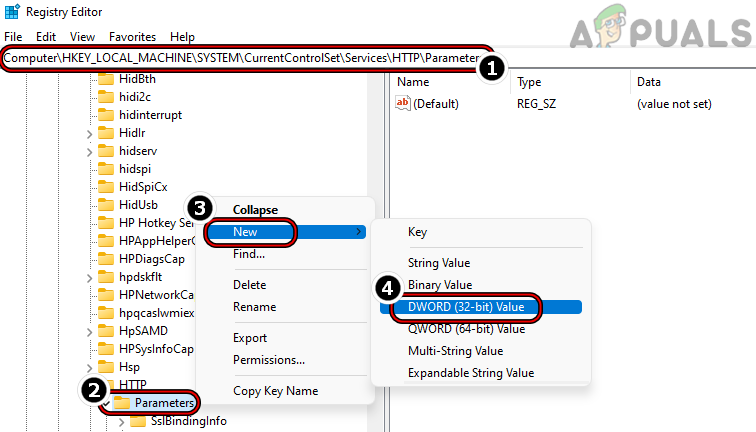Select the HidBth folder icon
The width and height of the screenshot is (756, 432).
point(105,78)
